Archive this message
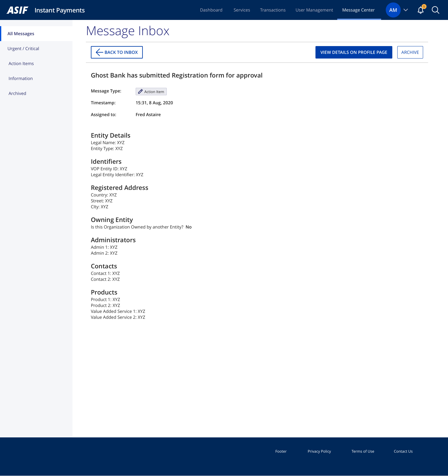Screen dimensions: 448x476 point(410,52)
